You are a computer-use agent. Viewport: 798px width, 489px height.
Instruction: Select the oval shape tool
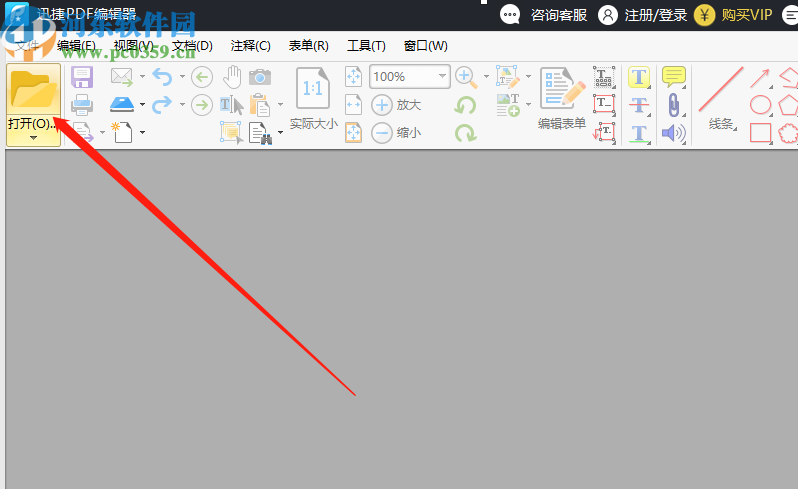(761, 105)
